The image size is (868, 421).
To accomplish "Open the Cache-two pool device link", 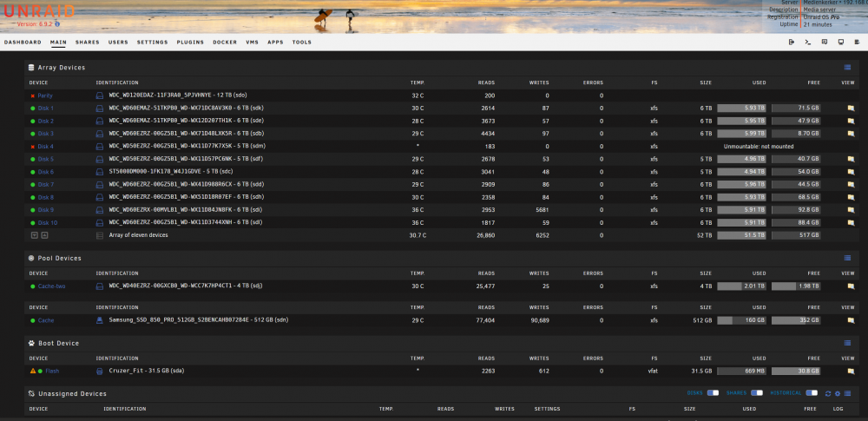I will click(x=51, y=287).
